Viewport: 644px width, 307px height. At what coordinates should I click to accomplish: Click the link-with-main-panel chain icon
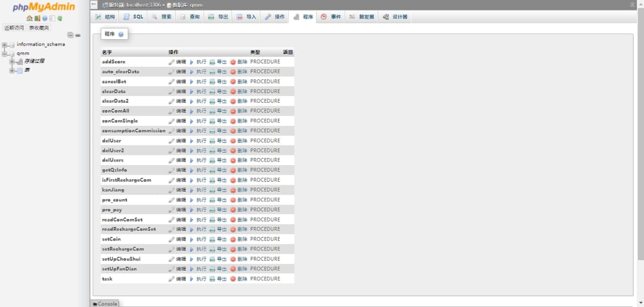[78, 35]
